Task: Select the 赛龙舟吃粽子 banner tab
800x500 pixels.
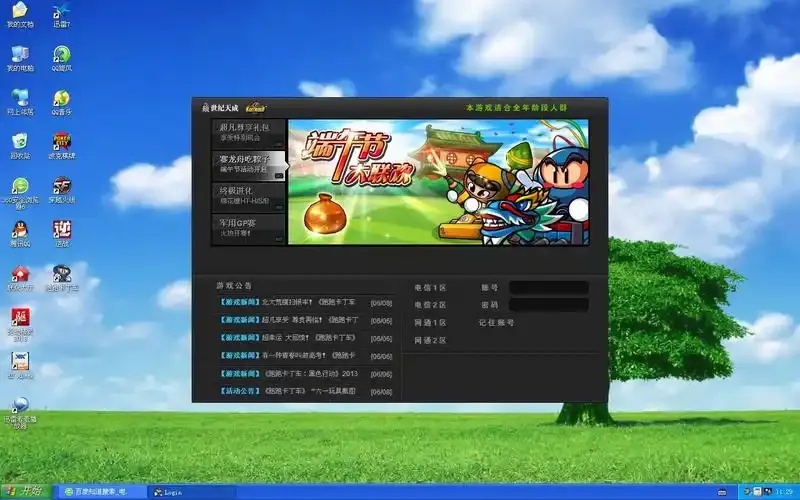Action: click(x=248, y=165)
